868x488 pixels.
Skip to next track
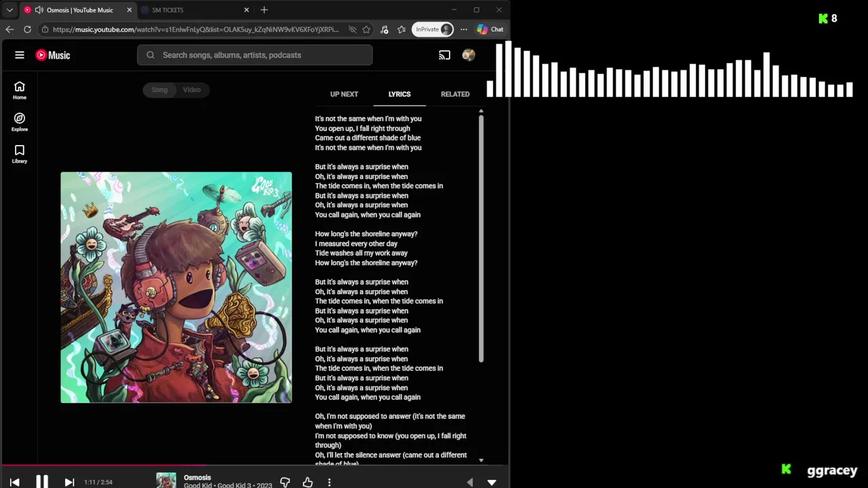69,482
